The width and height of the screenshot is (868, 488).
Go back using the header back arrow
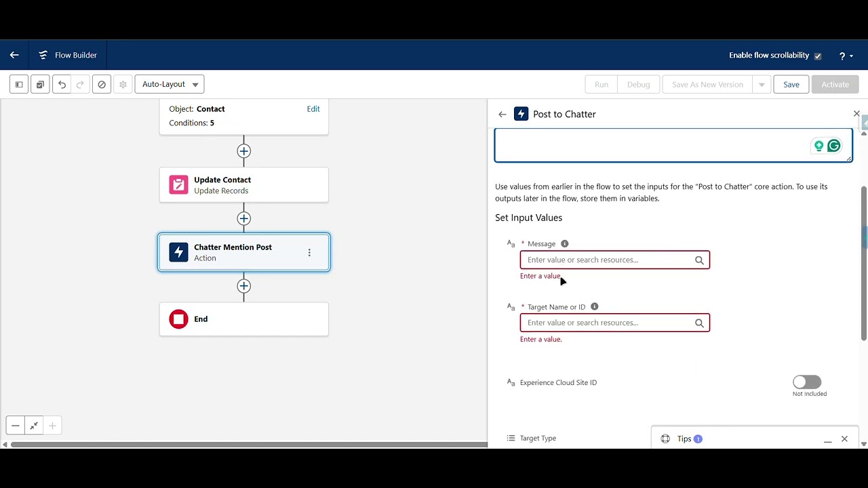tap(14, 55)
